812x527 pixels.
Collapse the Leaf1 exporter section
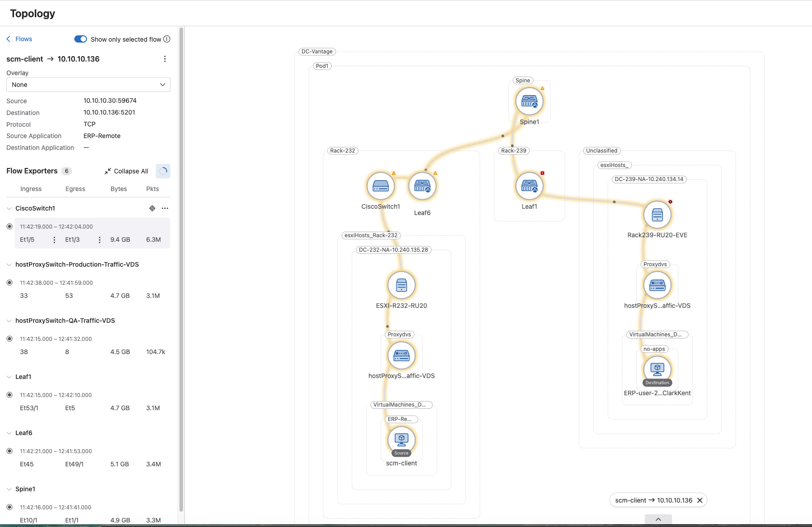(9, 377)
